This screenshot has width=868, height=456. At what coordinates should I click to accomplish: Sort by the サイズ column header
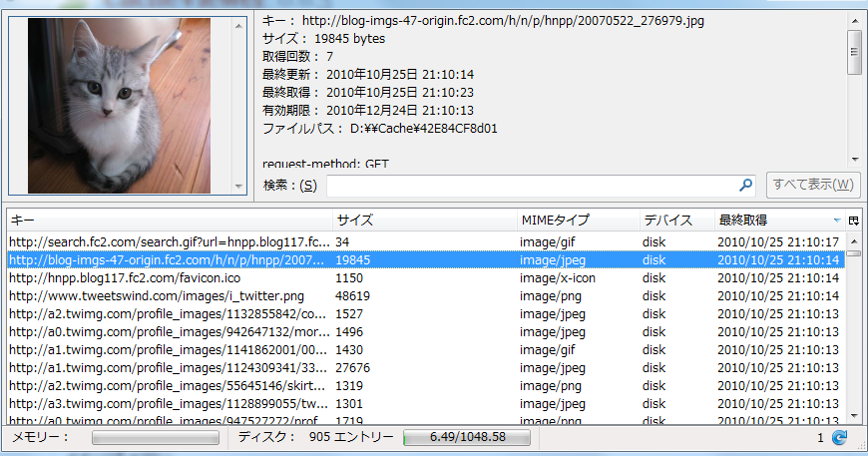pyautogui.click(x=425, y=221)
